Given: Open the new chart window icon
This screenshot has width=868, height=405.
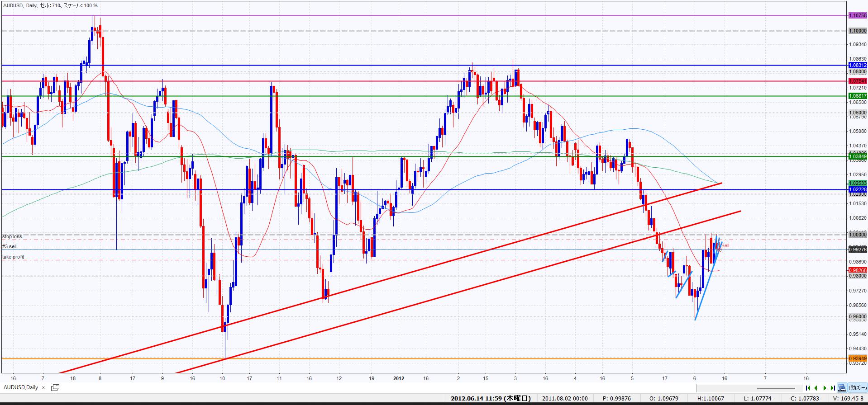Looking at the screenshot, I should click(x=55, y=387).
